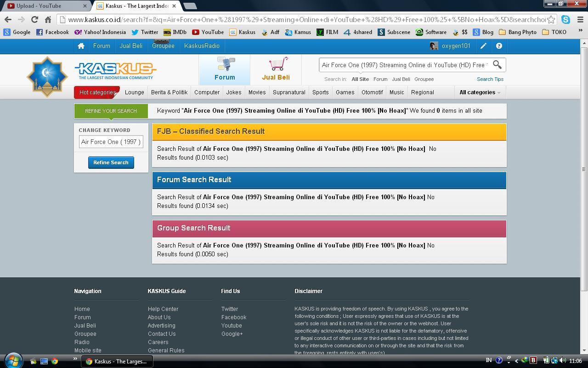Open IMDb bookmark
The image size is (588, 368).
tap(175, 32)
